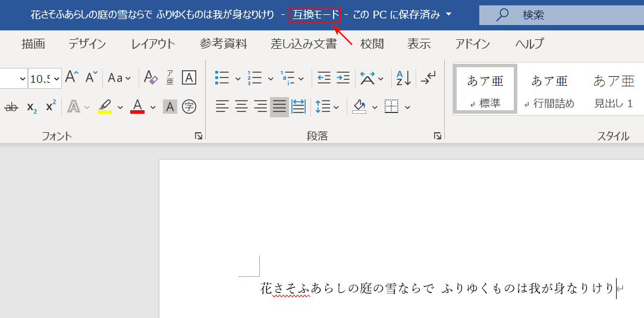Shrink font size with the decrease button

tap(91, 77)
